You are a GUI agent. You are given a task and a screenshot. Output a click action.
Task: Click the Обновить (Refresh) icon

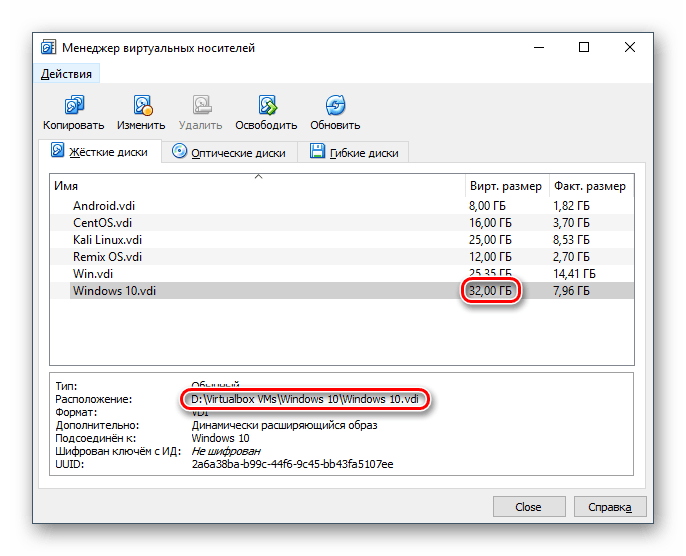point(336,105)
